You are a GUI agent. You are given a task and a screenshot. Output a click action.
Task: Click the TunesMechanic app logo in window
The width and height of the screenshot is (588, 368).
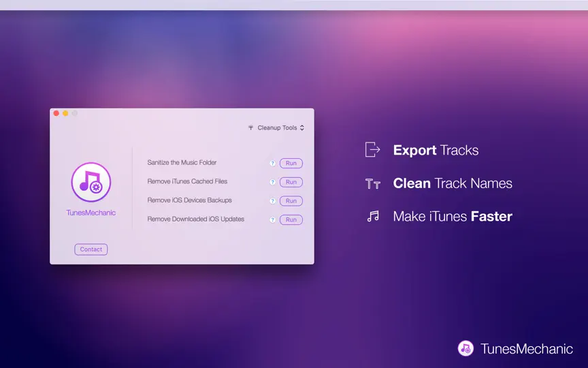click(91, 182)
